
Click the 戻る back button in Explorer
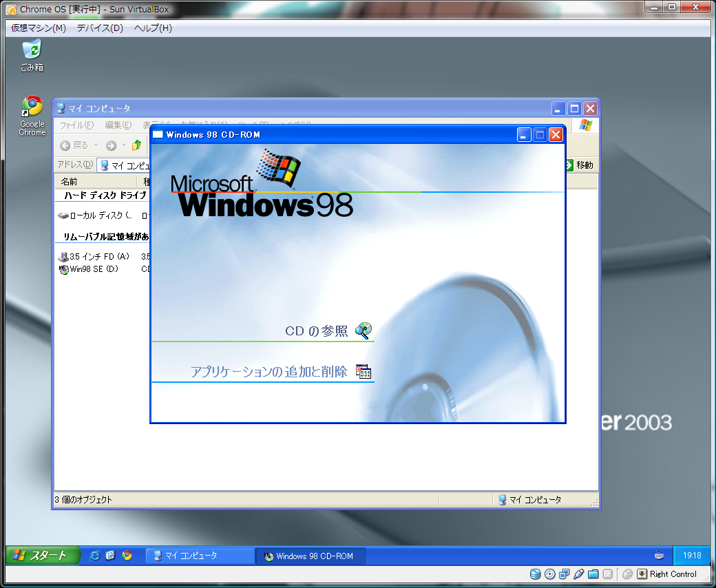[74, 145]
